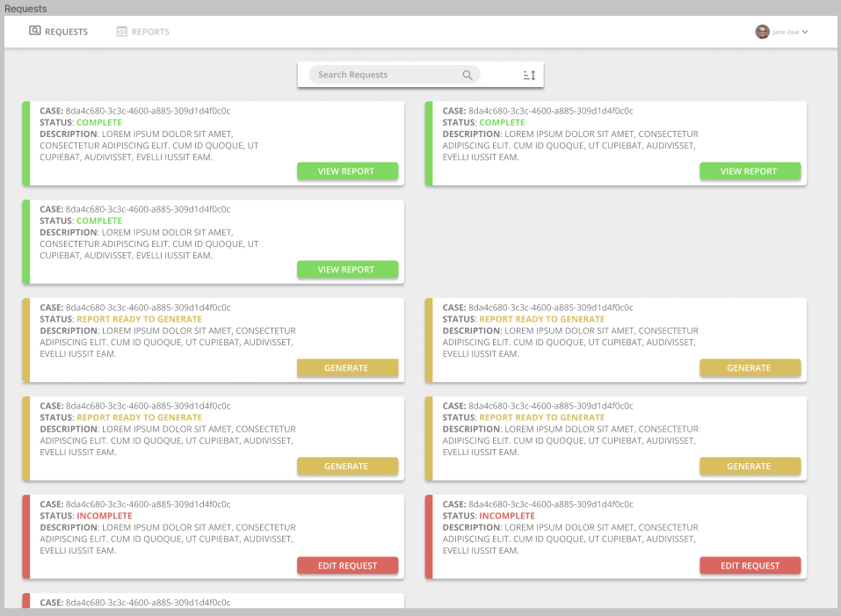
Task: Open the Jane Doe avatar picture
Action: pyautogui.click(x=762, y=32)
